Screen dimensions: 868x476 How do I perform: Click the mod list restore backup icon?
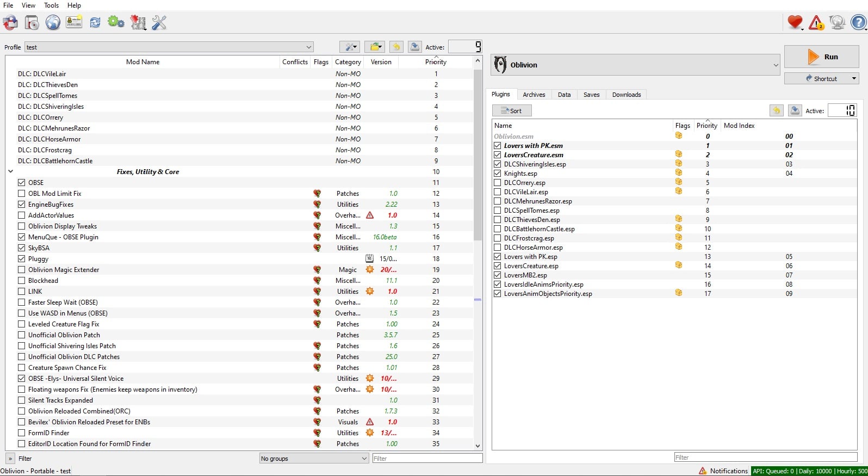coord(396,47)
